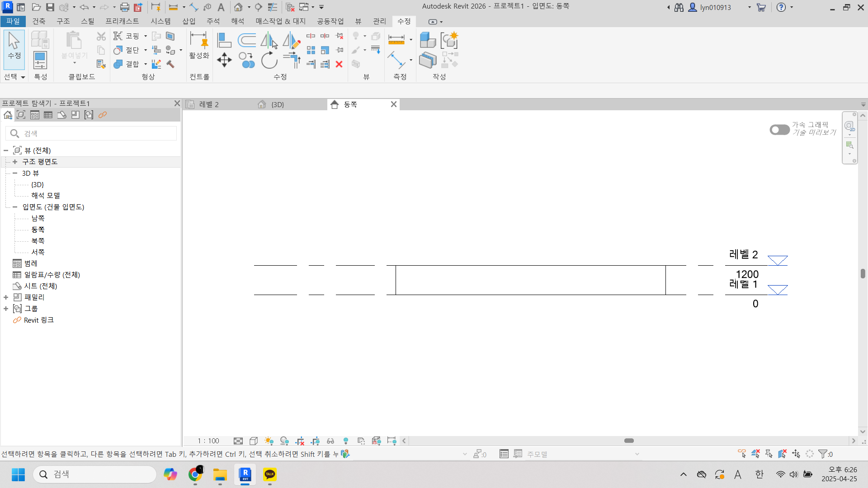Switch to the 레벨 2 view tab
Image resolution: width=868 pixels, height=488 pixels.
[x=209, y=104]
